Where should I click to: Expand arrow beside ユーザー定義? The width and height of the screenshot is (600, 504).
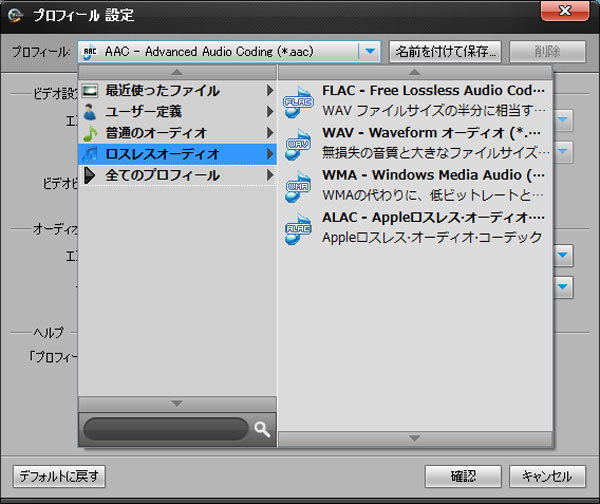(x=270, y=112)
